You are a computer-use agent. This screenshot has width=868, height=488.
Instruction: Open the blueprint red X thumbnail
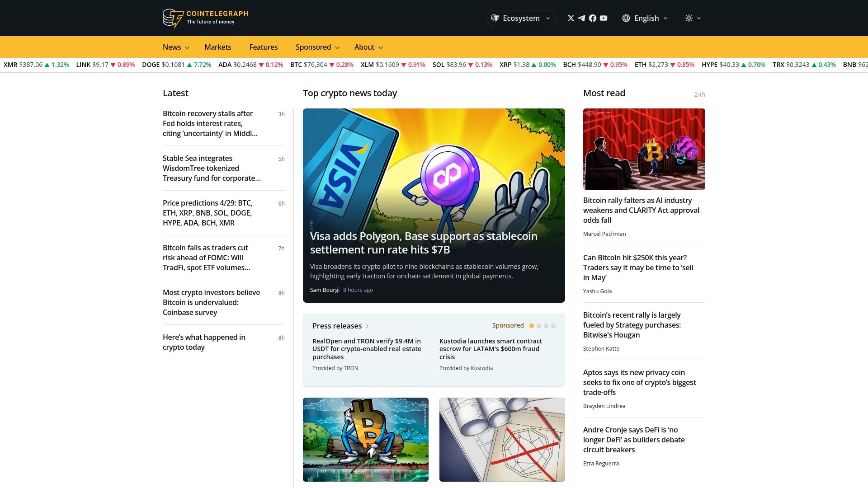(x=502, y=440)
